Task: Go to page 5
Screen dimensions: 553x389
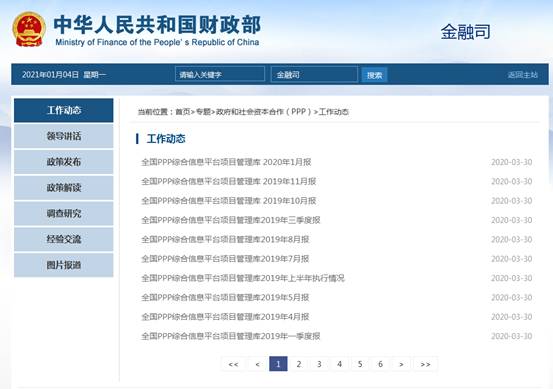Action: pos(360,364)
